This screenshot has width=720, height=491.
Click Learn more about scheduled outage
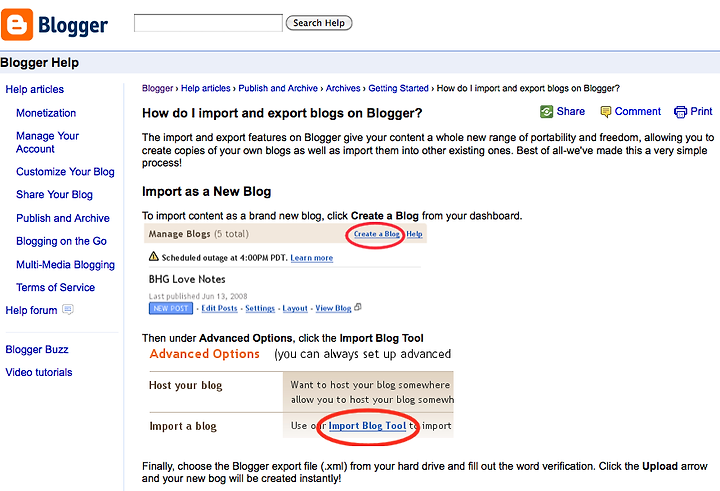point(311,258)
